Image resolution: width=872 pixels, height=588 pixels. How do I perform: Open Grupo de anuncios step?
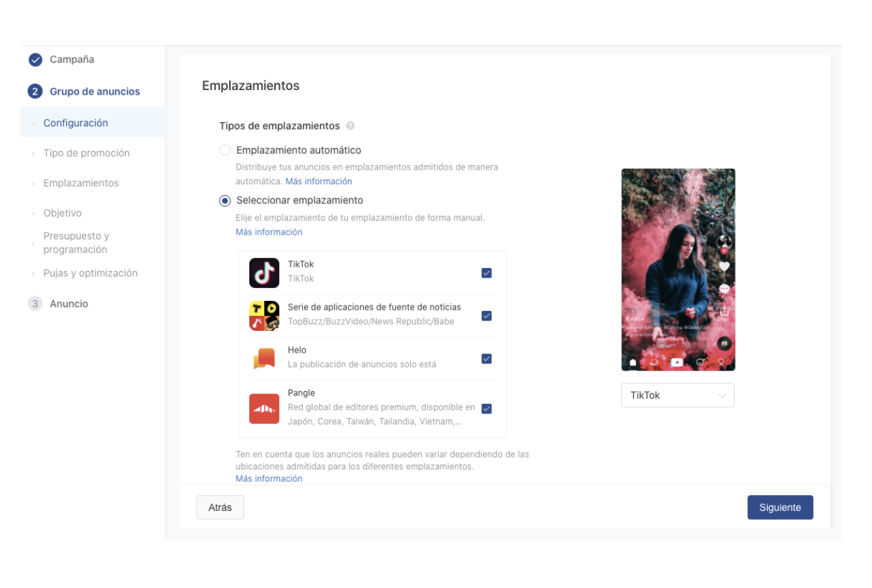click(95, 91)
